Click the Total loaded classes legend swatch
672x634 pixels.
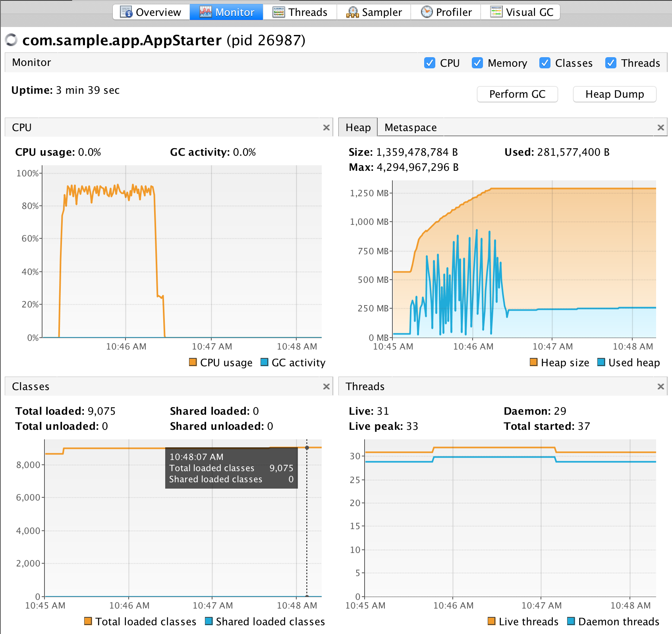point(88,621)
